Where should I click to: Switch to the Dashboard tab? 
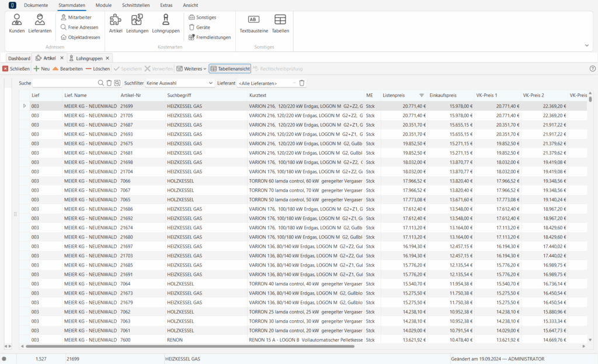click(19, 58)
